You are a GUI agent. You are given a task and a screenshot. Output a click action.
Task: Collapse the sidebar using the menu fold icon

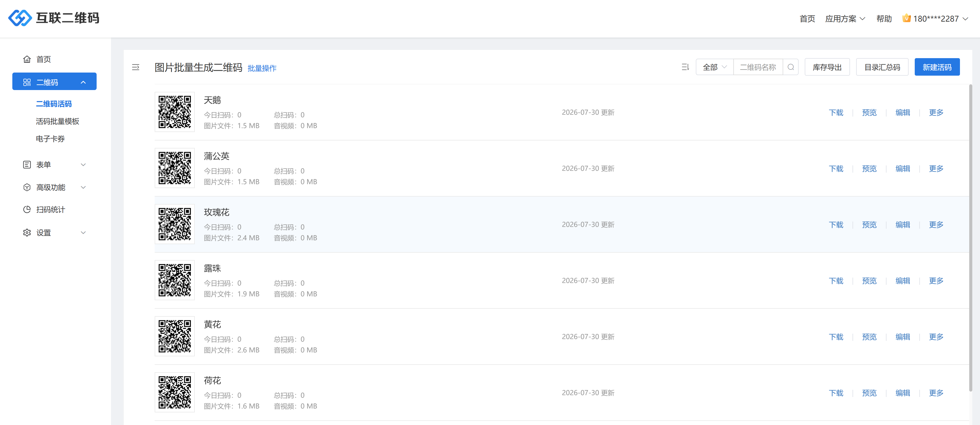[135, 67]
